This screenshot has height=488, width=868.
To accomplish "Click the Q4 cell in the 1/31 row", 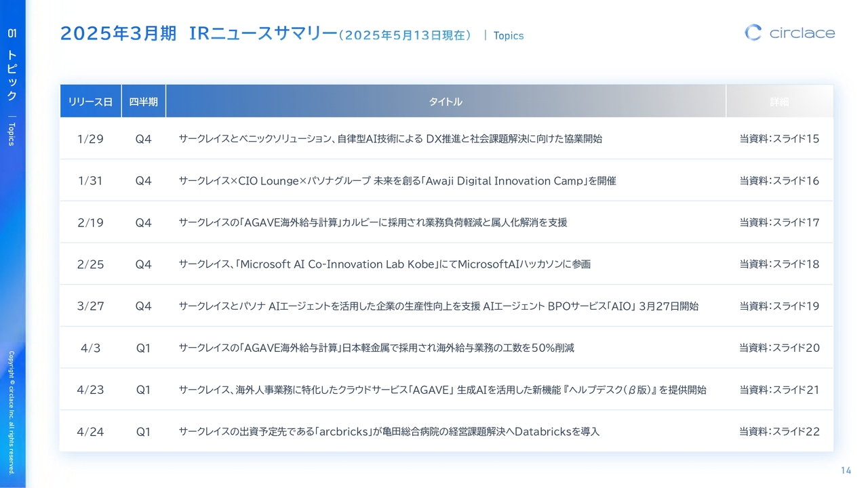I will coord(143,181).
